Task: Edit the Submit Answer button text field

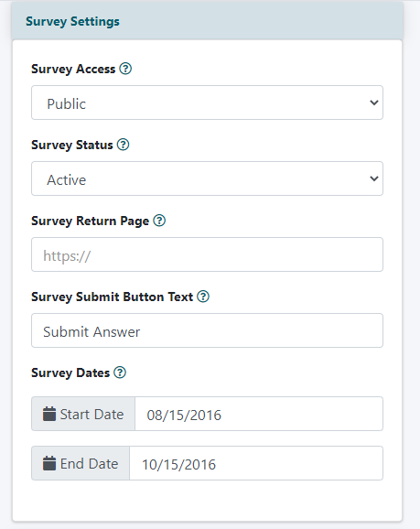Action: coord(207,330)
